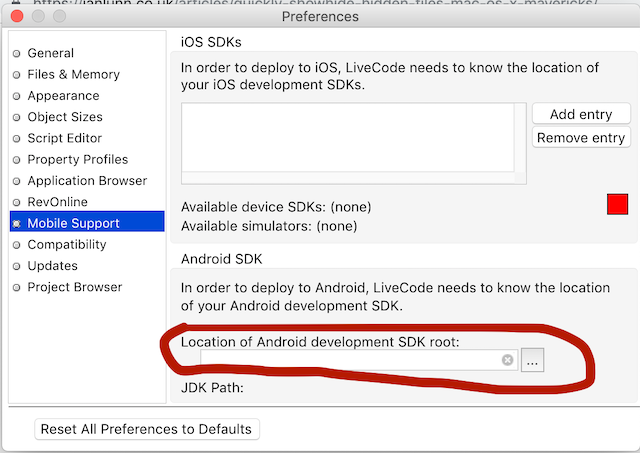The image size is (640, 453).
Task: Click the bullet icon beside General
Action: coord(17,53)
